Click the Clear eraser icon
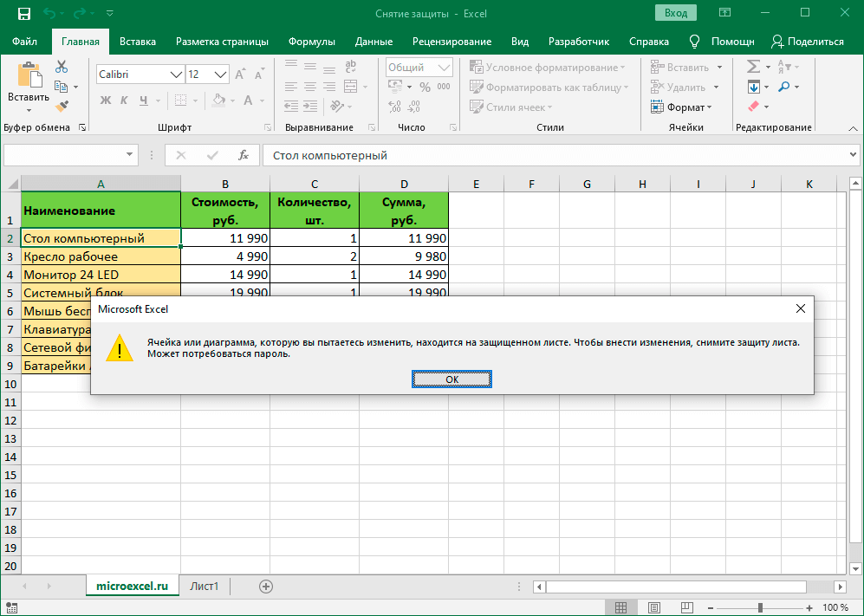This screenshot has width=864, height=616. pos(752,107)
